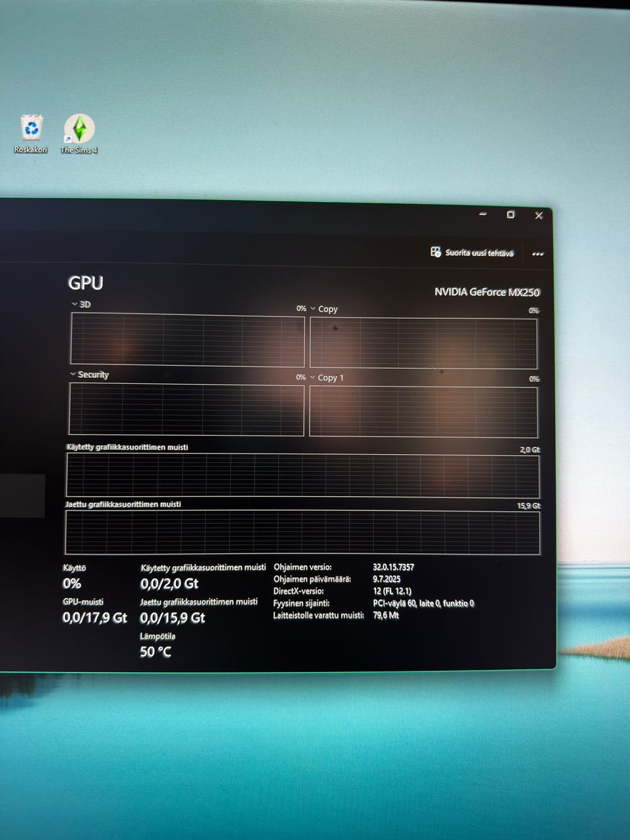Click the 79,6 Mt reserved memory value
The image size is (630, 840).
pyautogui.click(x=386, y=615)
